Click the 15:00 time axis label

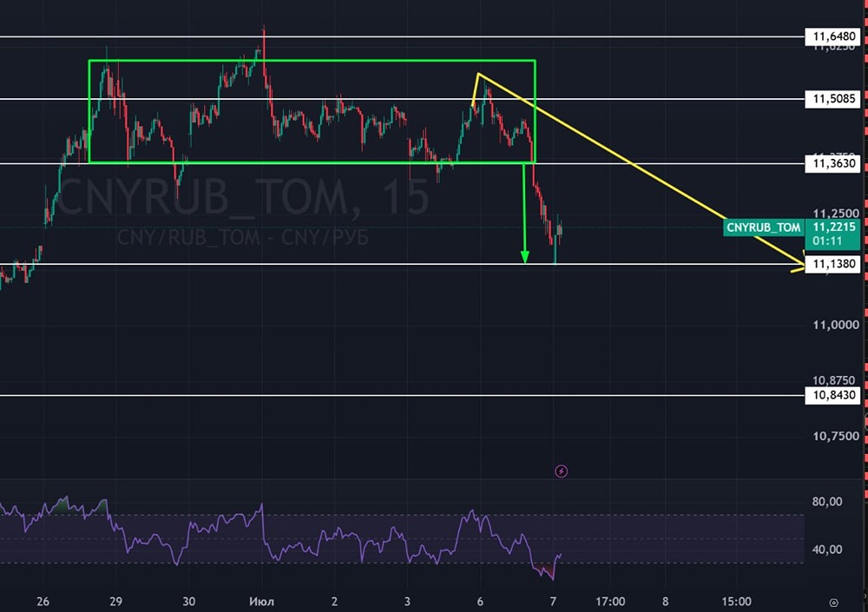[736, 602]
